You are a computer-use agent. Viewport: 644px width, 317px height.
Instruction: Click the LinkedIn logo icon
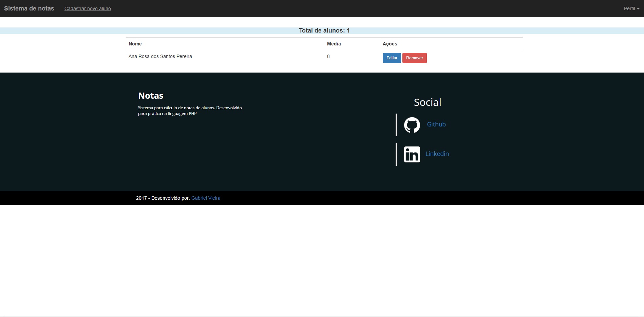pyautogui.click(x=412, y=155)
